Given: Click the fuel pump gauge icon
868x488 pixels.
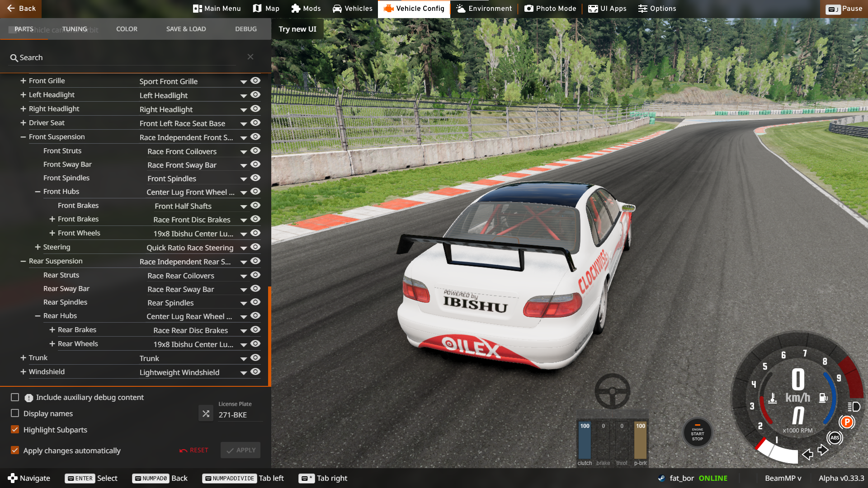Looking at the screenshot, I should coord(823,398).
